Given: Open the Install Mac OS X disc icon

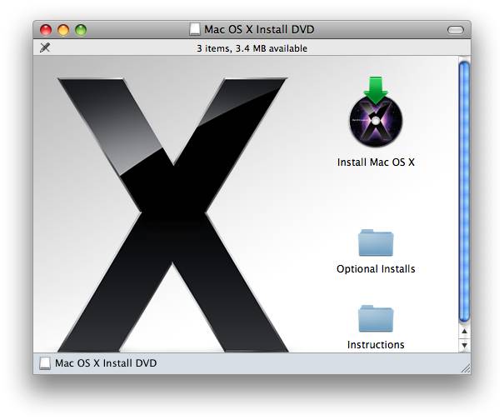Looking at the screenshot, I should 376,112.
